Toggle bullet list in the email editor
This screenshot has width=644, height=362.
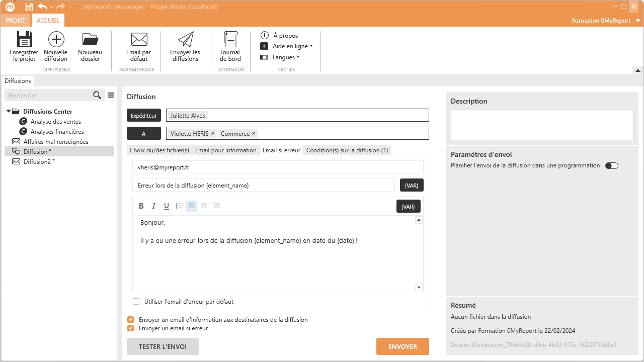click(x=179, y=206)
